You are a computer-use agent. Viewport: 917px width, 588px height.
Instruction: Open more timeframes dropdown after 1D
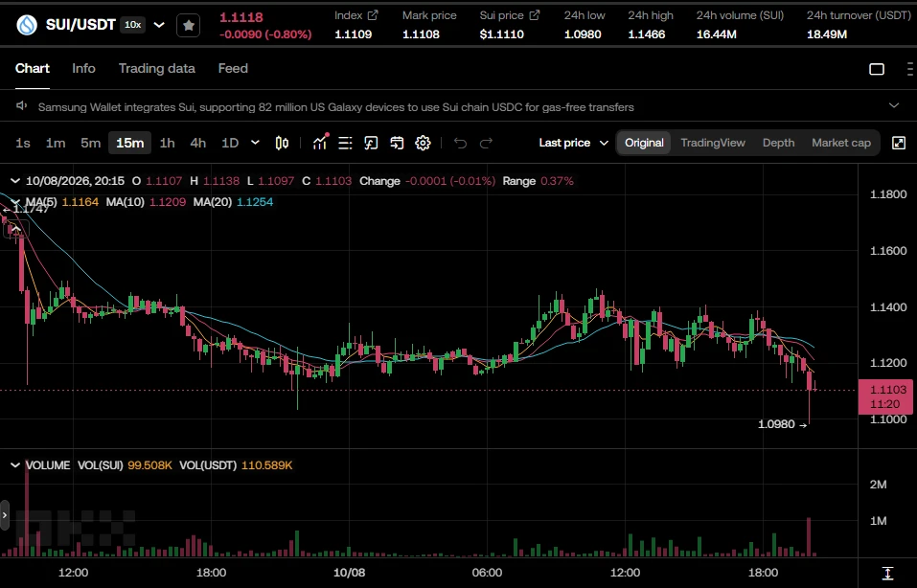point(255,143)
